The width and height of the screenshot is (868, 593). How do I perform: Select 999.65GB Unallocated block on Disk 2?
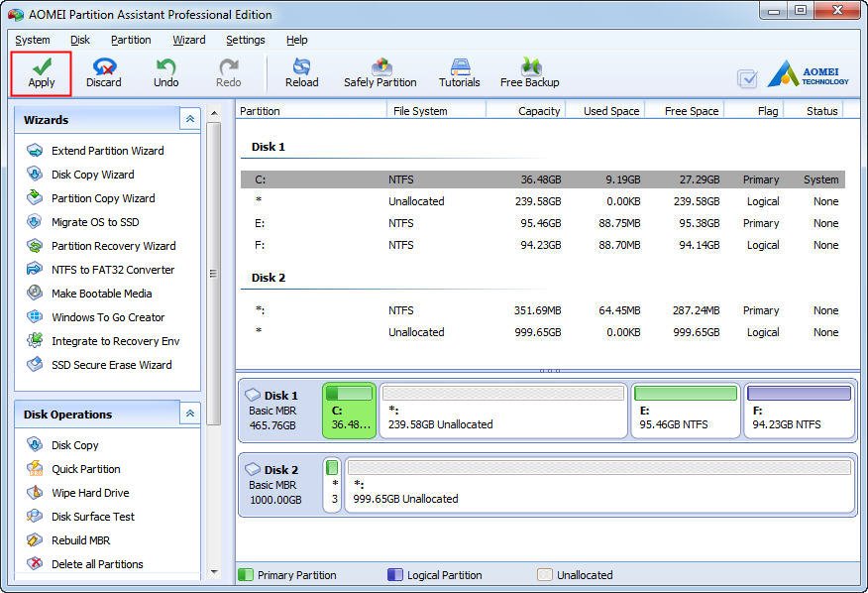tap(599, 485)
